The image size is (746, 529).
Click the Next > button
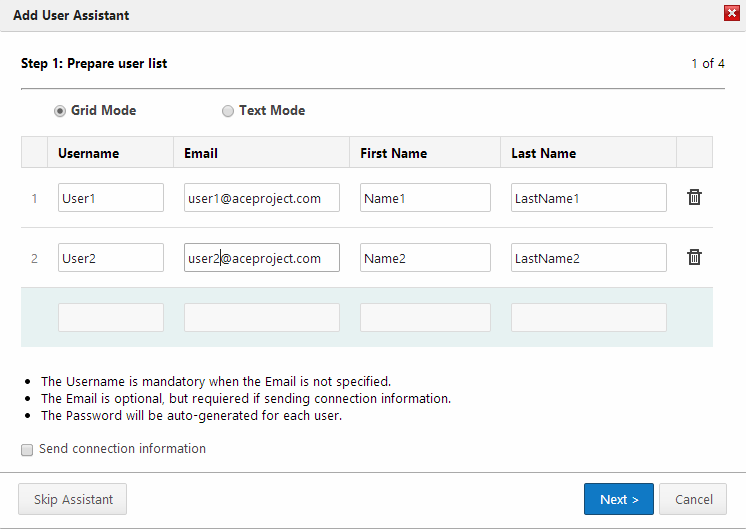coord(618,499)
